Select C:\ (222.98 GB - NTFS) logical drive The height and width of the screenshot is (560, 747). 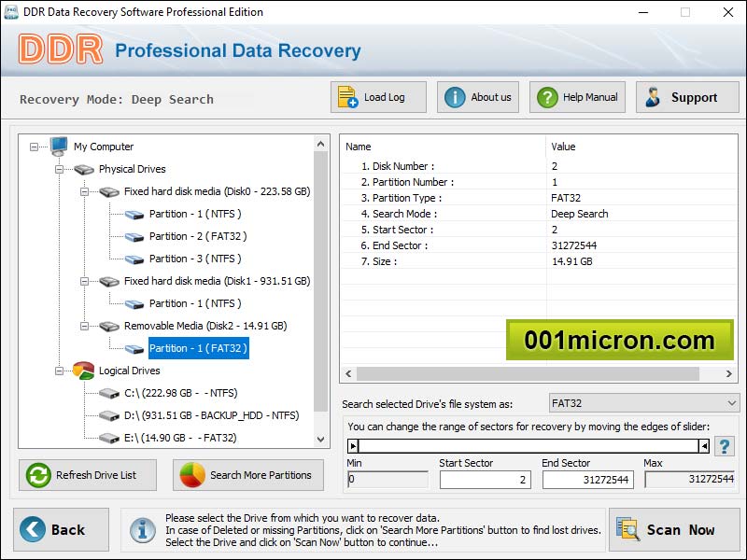(x=180, y=393)
